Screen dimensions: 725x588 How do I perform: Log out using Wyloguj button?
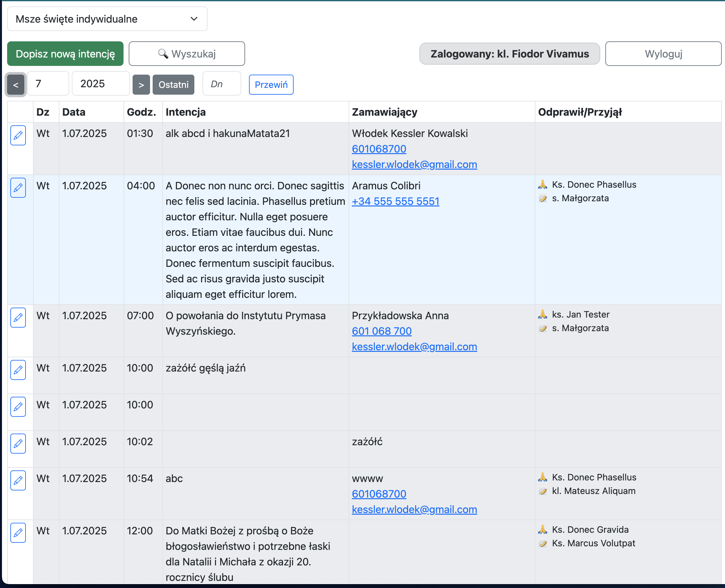[663, 54]
